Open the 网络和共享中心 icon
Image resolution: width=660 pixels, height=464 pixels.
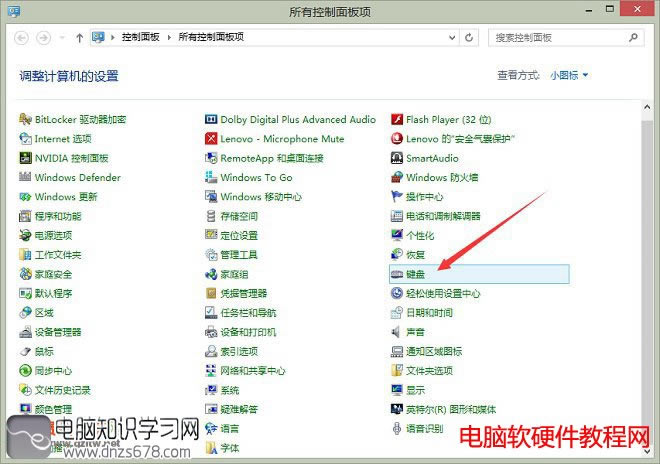point(211,371)
